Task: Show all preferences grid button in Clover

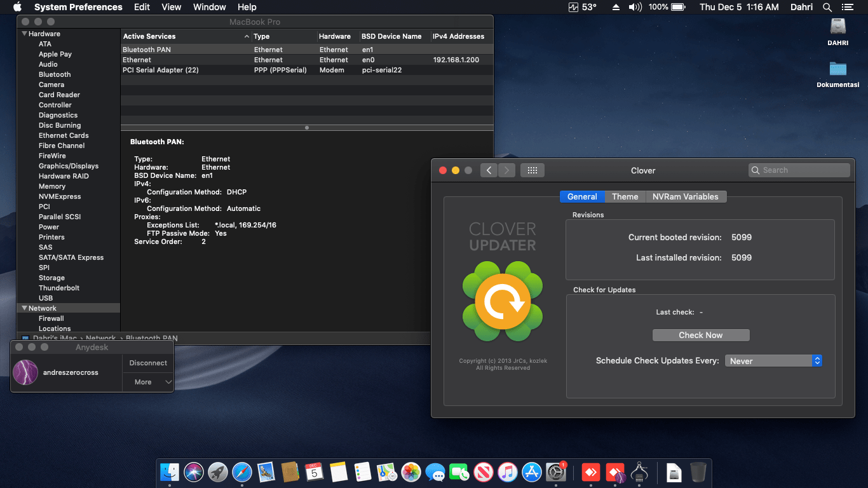Action: click(532, 170)
